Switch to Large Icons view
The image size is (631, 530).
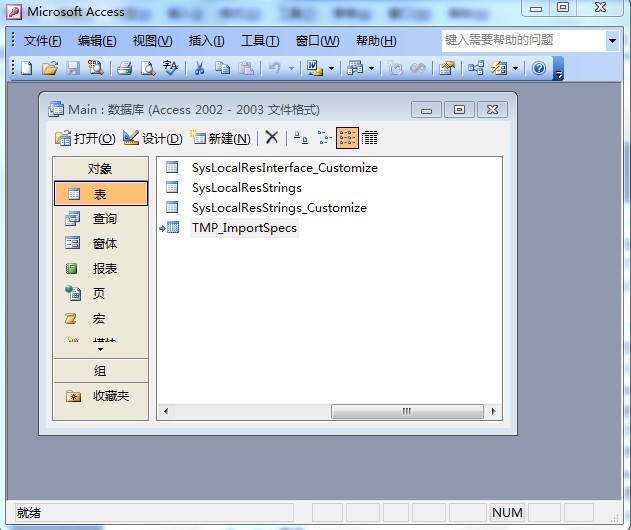coord(301,138)
